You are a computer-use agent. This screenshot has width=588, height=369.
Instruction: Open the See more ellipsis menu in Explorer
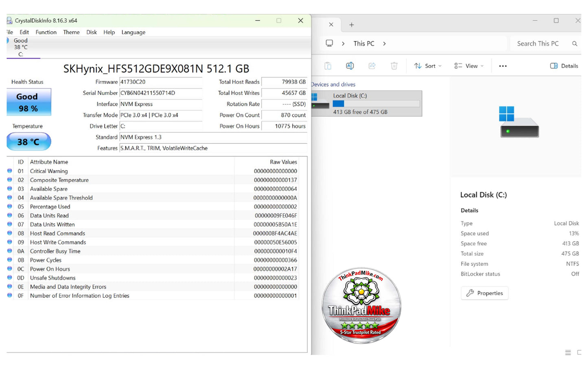503,66
